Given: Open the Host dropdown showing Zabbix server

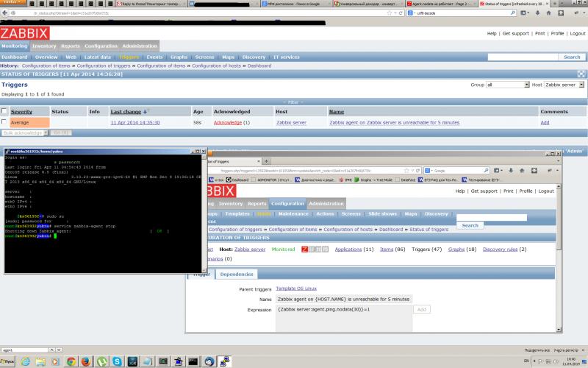Looking at the screenshot, I should [564, 85].
